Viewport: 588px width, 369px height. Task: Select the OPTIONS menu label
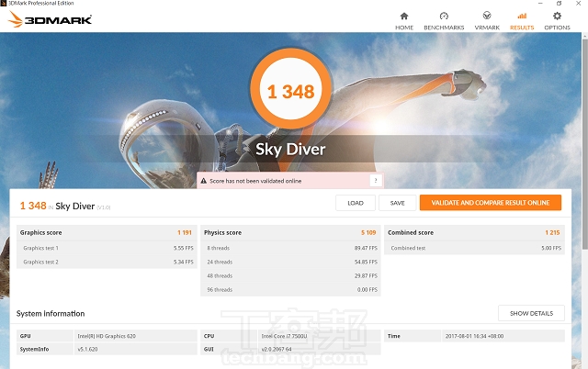coord(557,28)
